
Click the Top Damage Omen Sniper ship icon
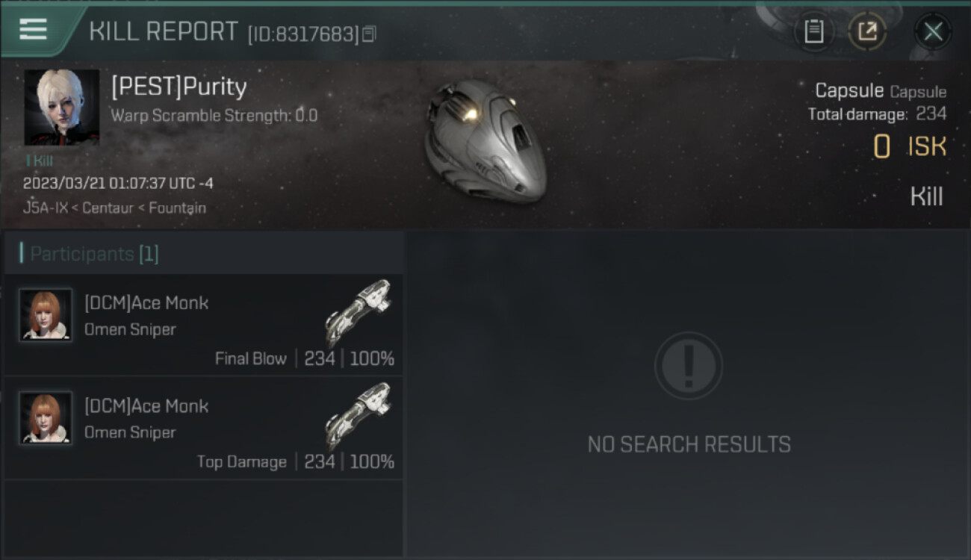[359, 414]
